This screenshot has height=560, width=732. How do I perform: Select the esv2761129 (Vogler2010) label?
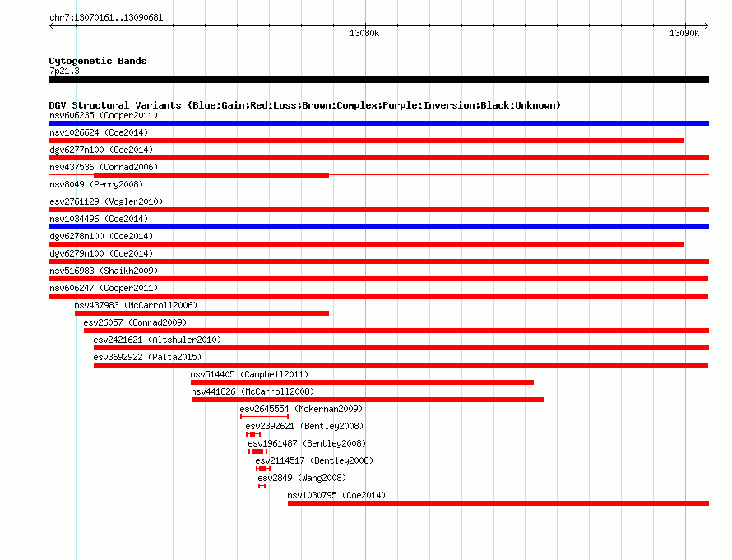click(x=106, y=201)
